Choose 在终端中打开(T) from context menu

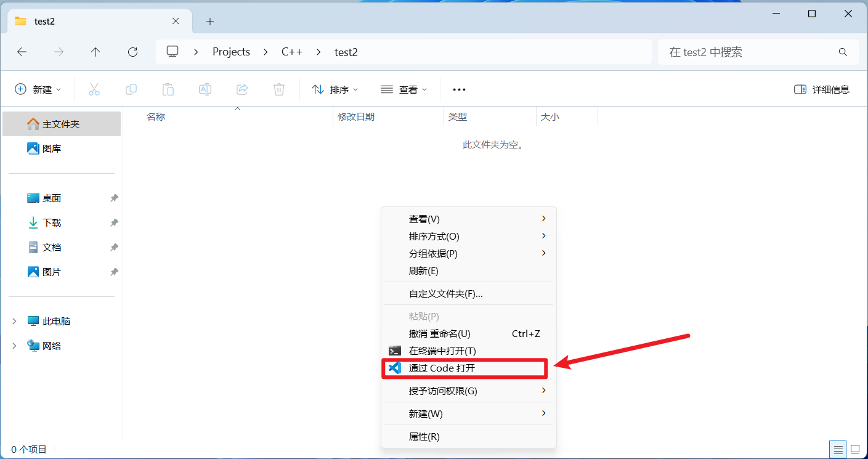[442, 351]
